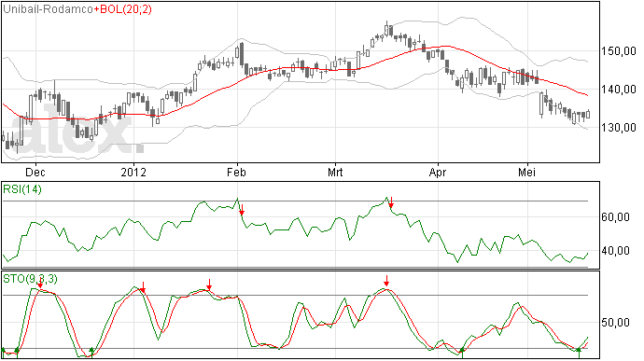
Task: Select the Apr date label
Action: click(x=438, y=172)
